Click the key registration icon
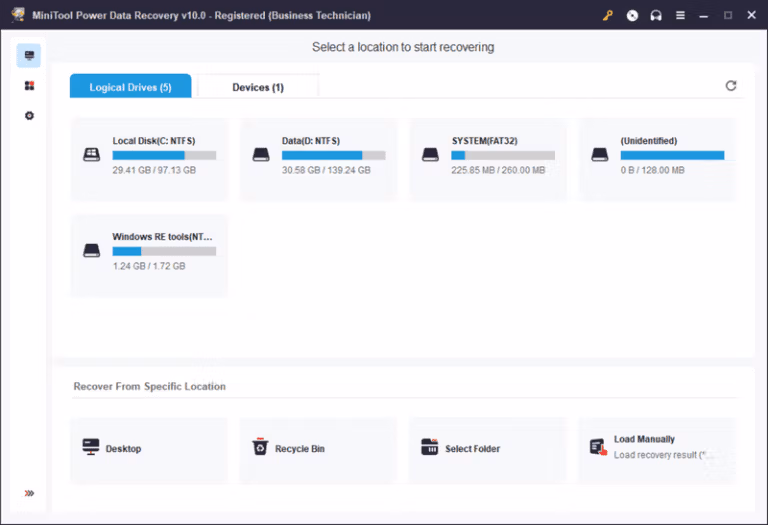Viewport: 768px width, 525px height. [608, 16]
